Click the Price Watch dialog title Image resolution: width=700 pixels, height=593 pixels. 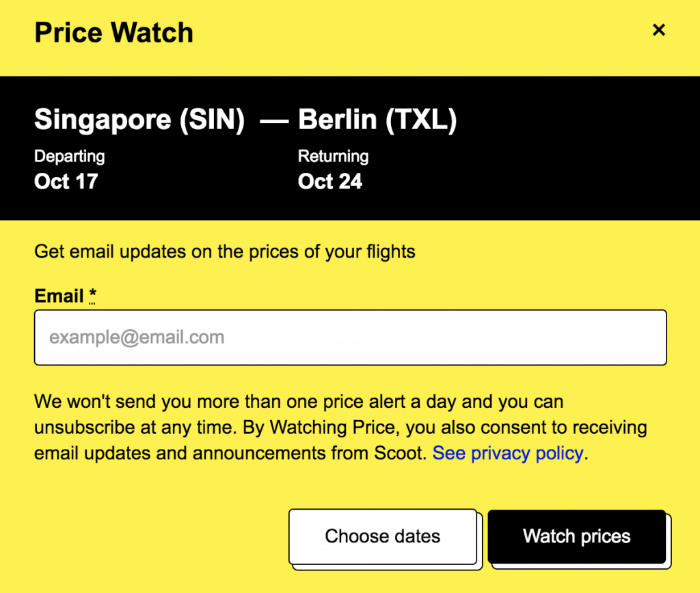(x=113, y=33)
